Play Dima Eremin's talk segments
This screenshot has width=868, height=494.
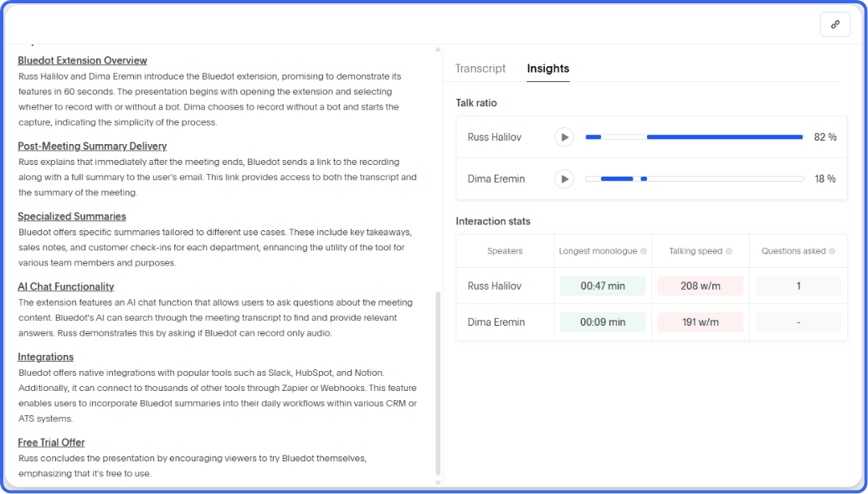point(564,179)
